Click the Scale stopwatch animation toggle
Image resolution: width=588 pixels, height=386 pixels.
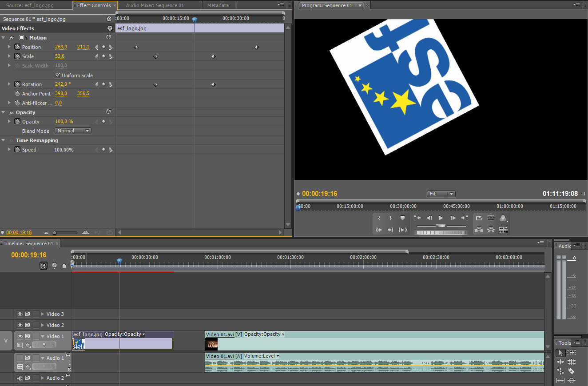17,56
